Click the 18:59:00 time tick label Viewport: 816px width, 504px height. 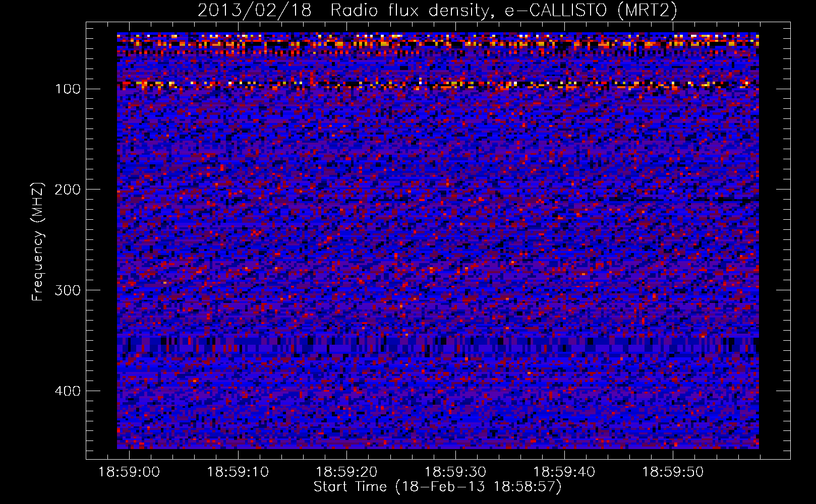(x=129, y=472)
